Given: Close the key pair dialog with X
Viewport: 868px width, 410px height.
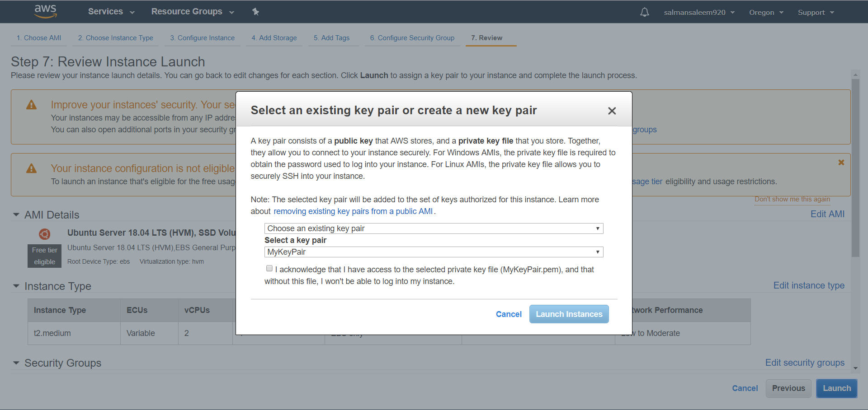Looking at the screenshot, I should tap(612, 111).
